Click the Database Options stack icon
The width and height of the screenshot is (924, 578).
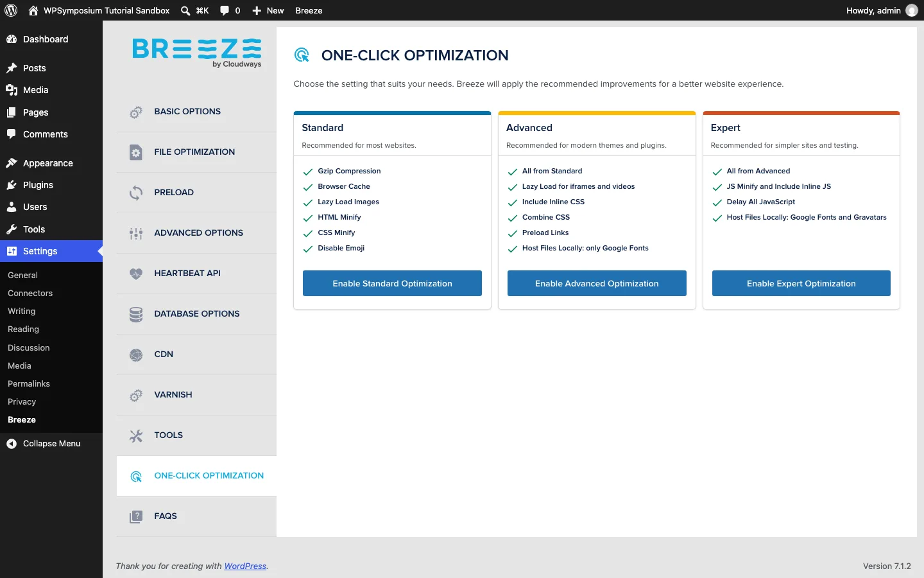pos(136,314)
